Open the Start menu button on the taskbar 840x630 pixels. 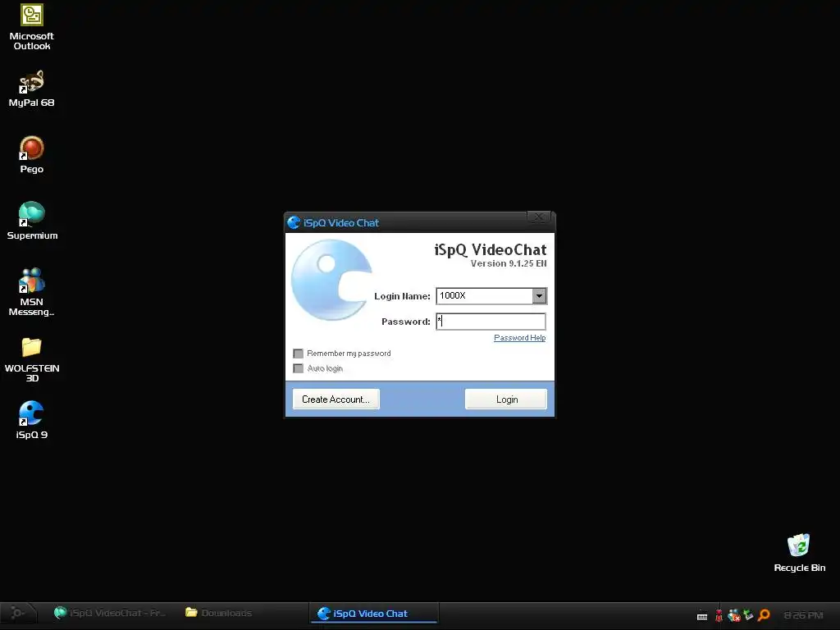coord(18,613)
